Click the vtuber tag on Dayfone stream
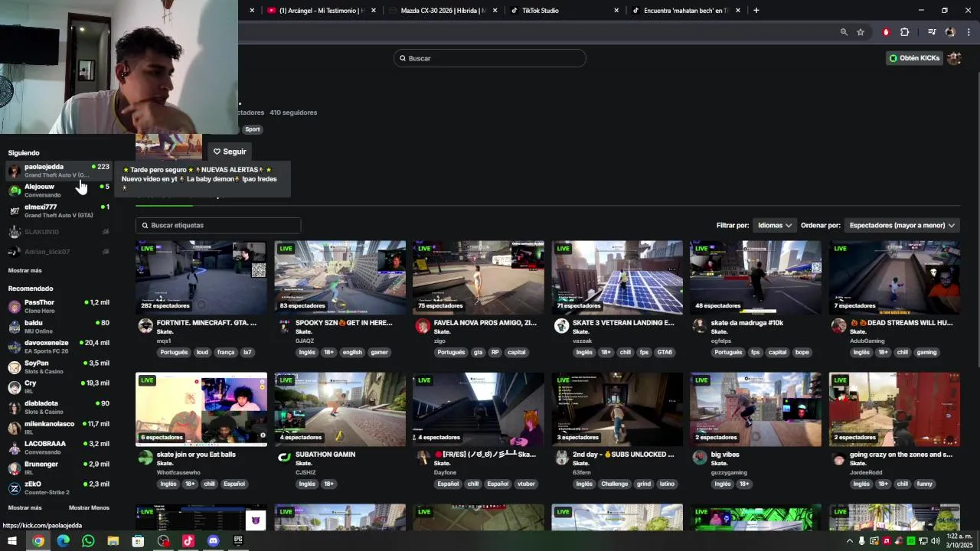The height and width of the screenshot is (551, 980). (x=526, y=484)
